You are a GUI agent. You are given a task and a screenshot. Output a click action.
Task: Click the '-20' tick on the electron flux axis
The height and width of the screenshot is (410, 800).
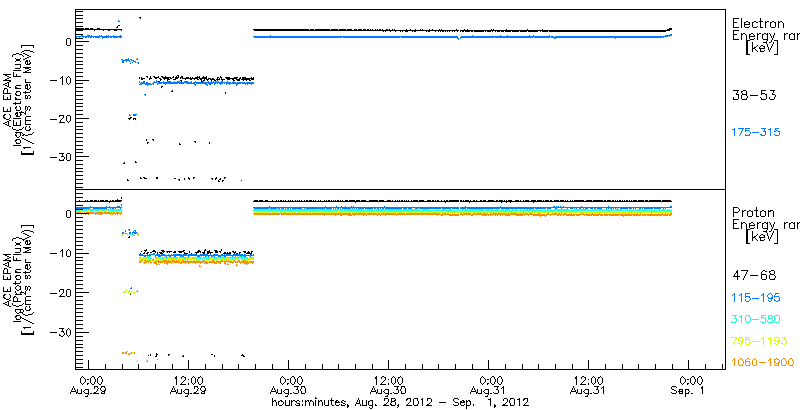59,119
